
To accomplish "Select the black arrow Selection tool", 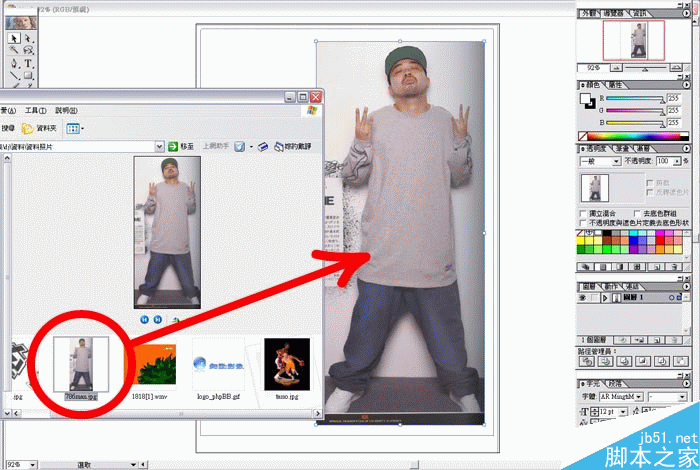I will pos(14,38).
